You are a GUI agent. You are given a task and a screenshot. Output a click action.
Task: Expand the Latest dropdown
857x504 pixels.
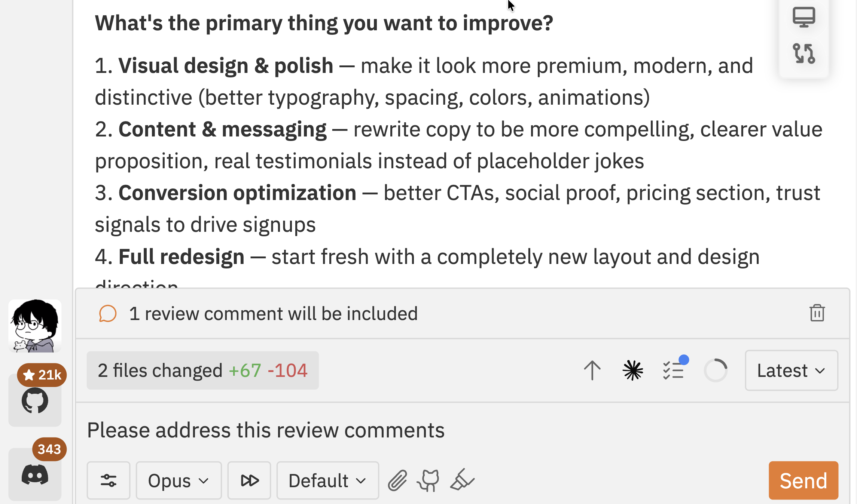(x=791, y=371)
